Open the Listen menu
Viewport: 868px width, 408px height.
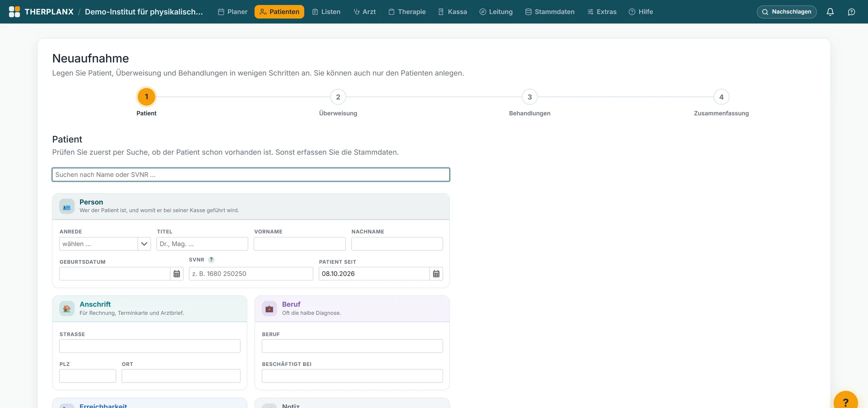326,12
